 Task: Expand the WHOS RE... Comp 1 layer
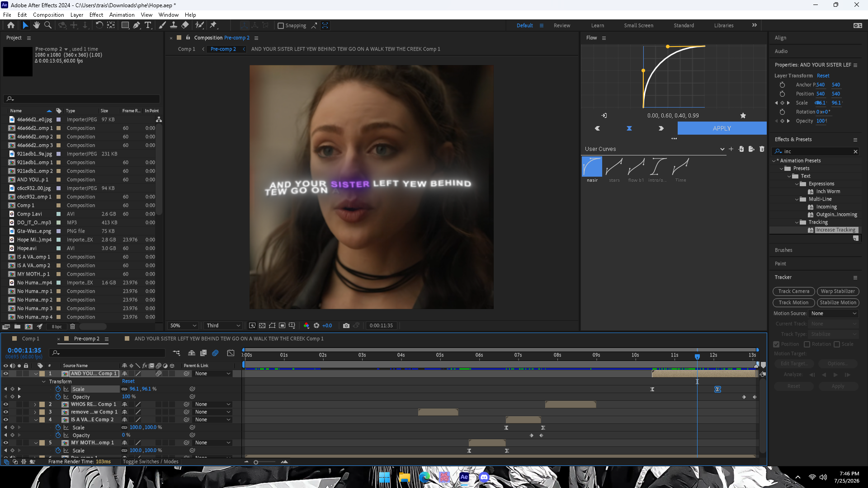coord(35,404)
